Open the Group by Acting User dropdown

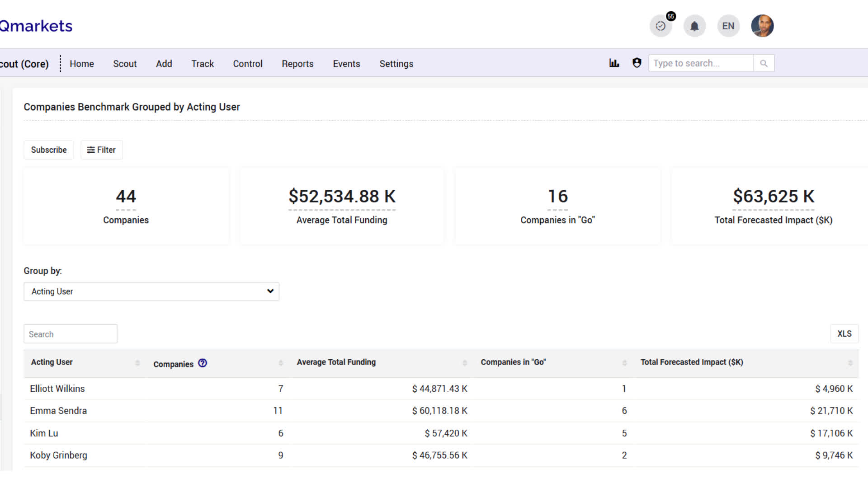151,291
